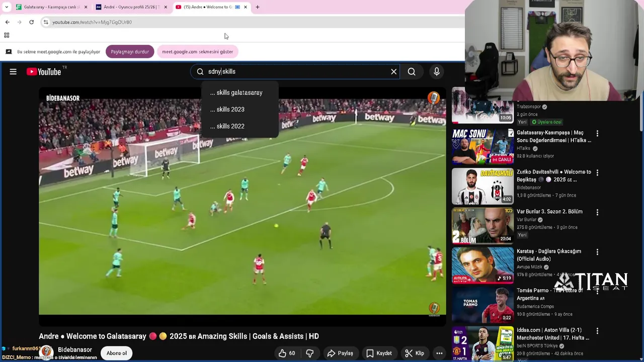Open 'Tomás Parmo' video title
This screenshot has height=362, width=644.
(549, 295)
